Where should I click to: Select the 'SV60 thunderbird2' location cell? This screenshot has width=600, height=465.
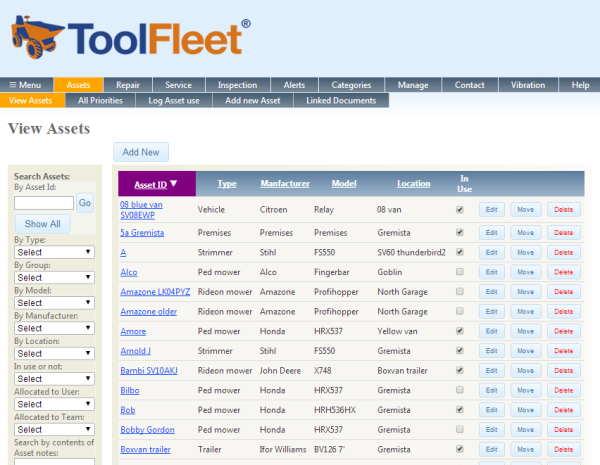point(411,253)
